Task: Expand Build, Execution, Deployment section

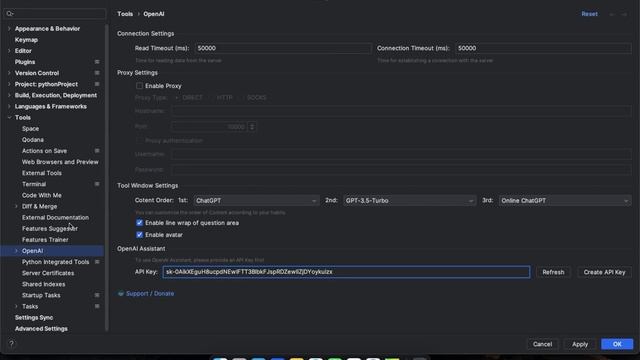Action: [x=9, y=95]
